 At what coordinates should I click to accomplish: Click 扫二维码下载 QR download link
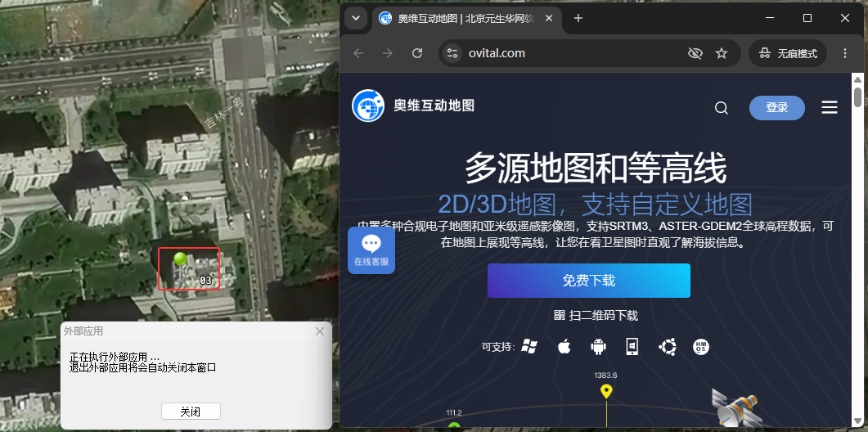point(596,316)
